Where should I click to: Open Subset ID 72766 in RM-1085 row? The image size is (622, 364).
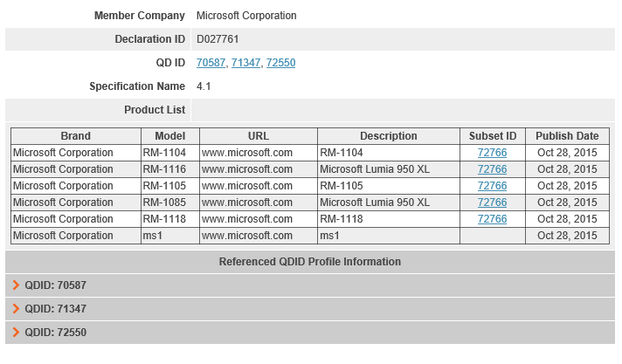coord(493,203)
